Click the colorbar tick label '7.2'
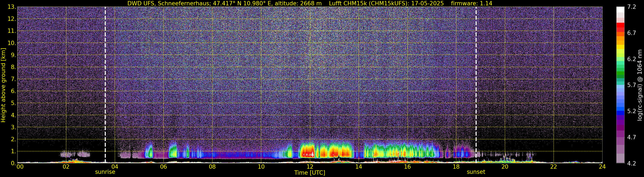Viewport: 644px width, 177px height. point(632,7)
